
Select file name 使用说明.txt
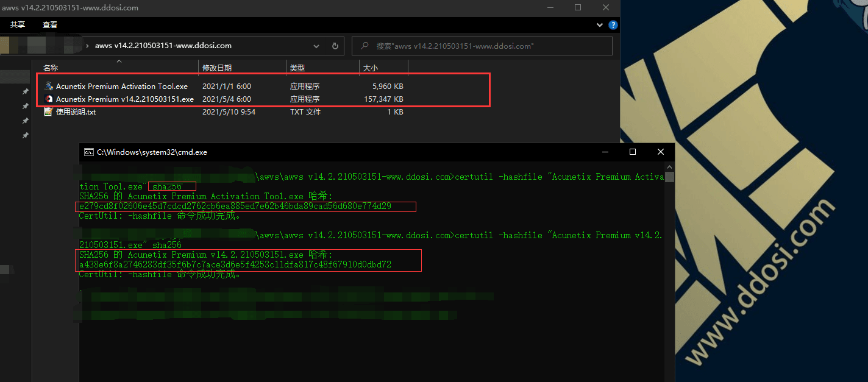coord(76,112)
